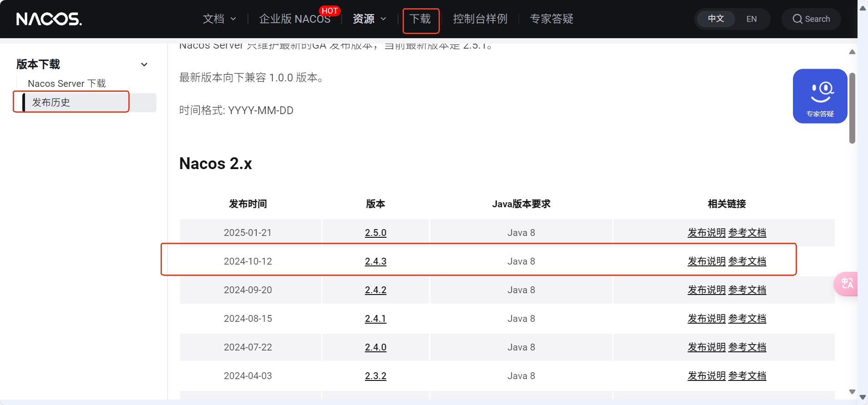Open 控制台样例 menu item
The image size is (868, 405).
coord(480,19)
